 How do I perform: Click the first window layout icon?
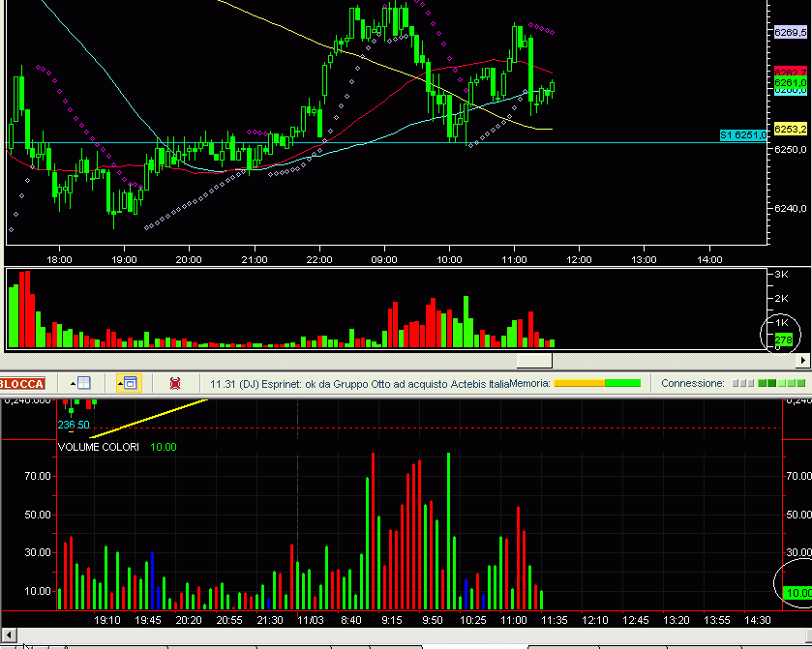tap(78, 384)
